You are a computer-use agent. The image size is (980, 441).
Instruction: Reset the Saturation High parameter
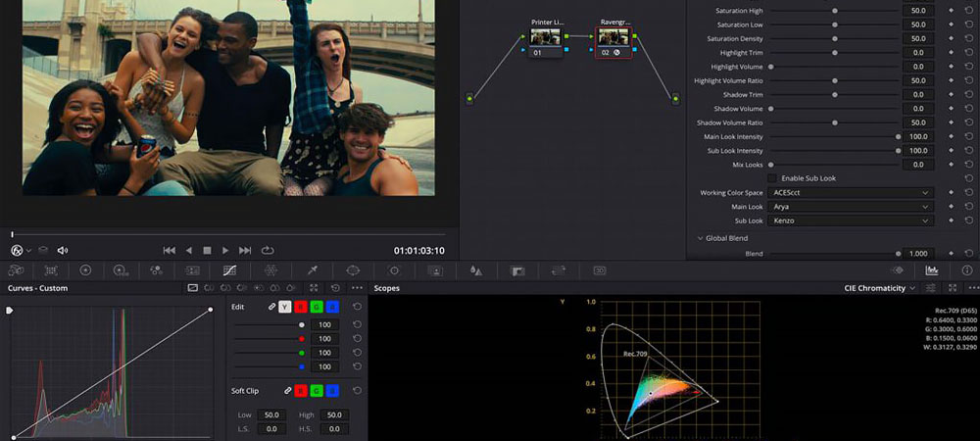pyautogui.click(x=969, y=11)
